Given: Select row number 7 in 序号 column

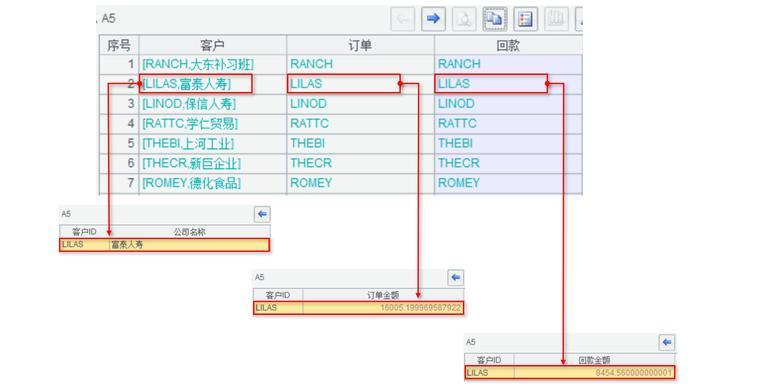Looking at the screenshot, I should (119, 183).
